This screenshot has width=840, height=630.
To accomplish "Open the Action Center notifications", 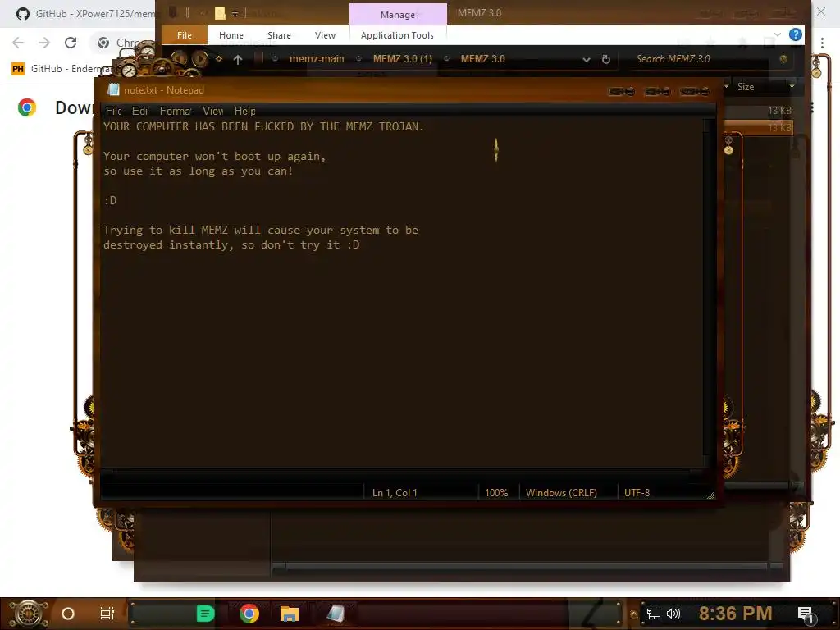I will [x=806, y=614].
